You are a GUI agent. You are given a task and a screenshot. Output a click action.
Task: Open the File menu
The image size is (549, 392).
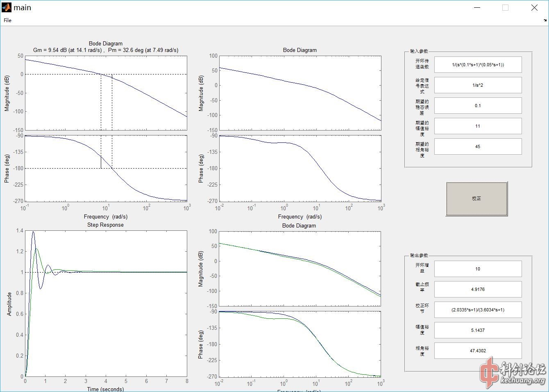coord(7,20)
